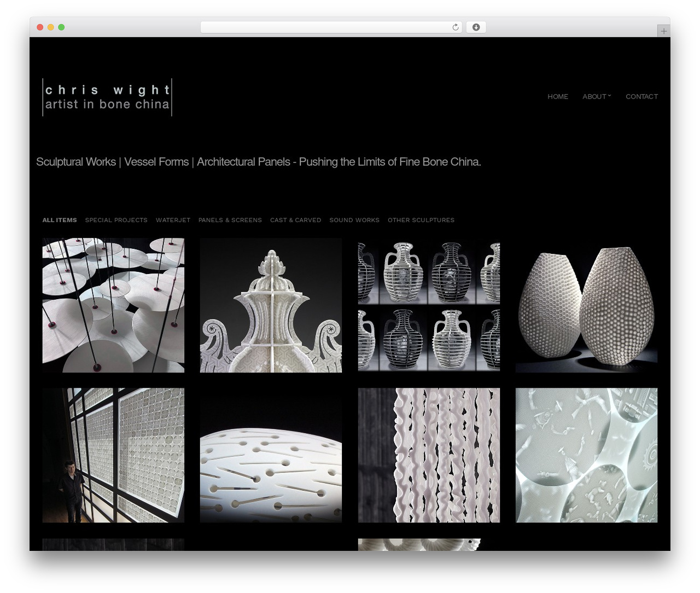The height and width of the screenshot is (593, 700).
Task: Expand the About dropdown menu
Action: 597,96
